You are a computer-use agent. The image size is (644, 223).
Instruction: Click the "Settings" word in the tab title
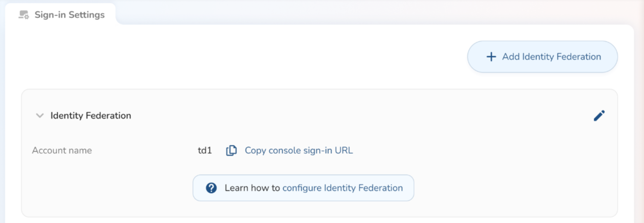click(x=86, y=15)
